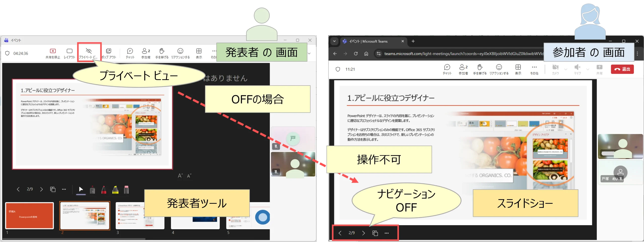The height and width of the screenshot is (242, 644).
Task: Expand the microphone options dropdown arrow
Action: point(588,69)
